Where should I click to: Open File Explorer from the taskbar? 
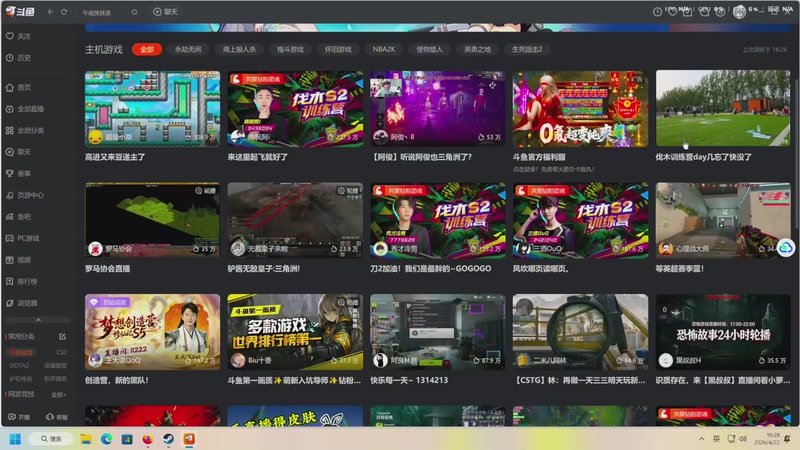(86, 439)
